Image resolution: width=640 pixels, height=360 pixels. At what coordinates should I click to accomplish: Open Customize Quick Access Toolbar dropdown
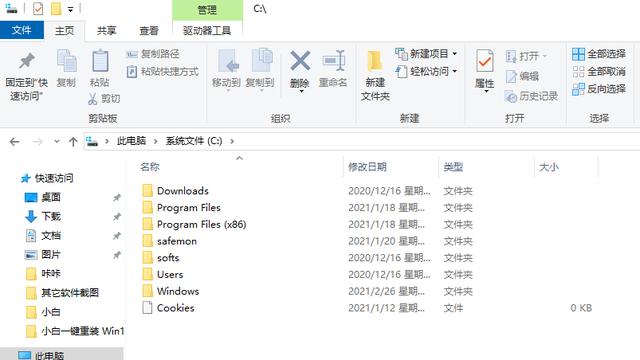point(70,9)
